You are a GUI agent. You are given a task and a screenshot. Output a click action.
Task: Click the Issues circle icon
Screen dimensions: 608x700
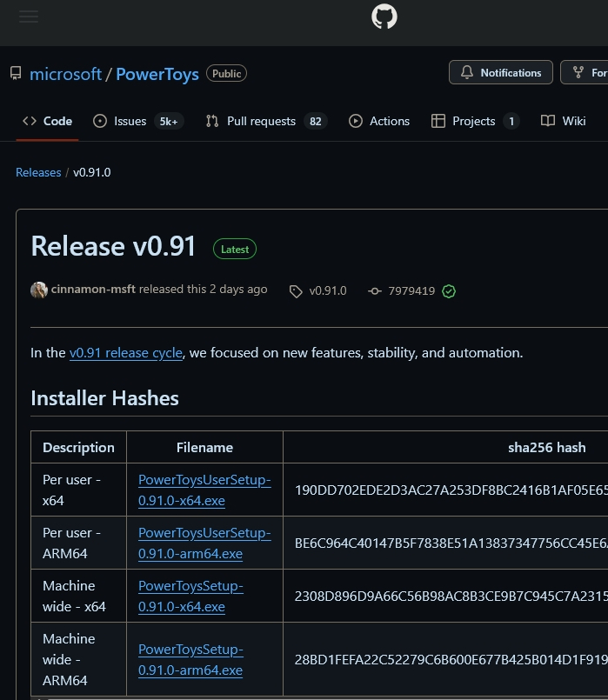point(100,121)
